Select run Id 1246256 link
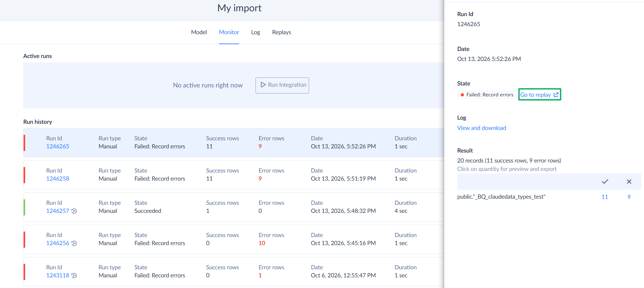The width and height of the screenshot is (644, 288). 58,243
